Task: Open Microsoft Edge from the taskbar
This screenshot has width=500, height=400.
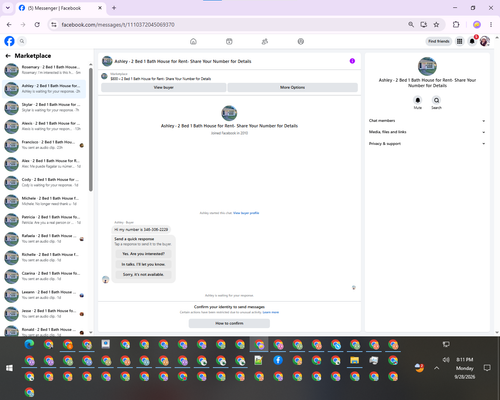Action: coord(29,344)
